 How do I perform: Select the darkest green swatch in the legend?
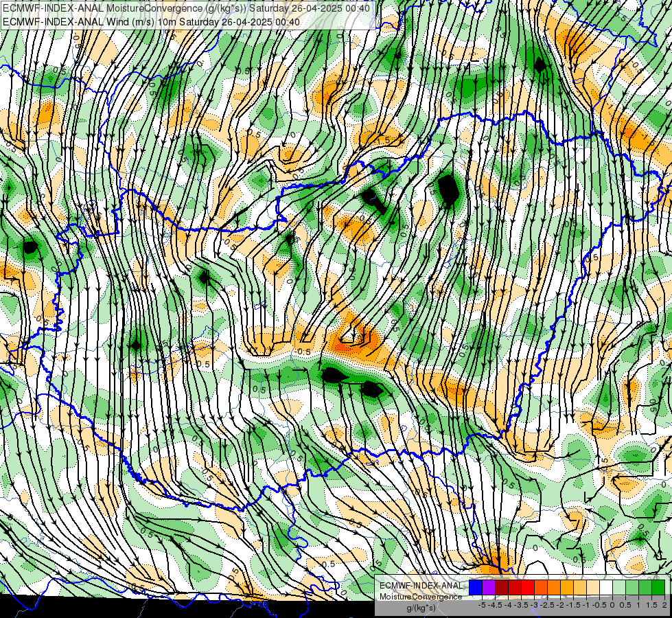click(658, 588)
